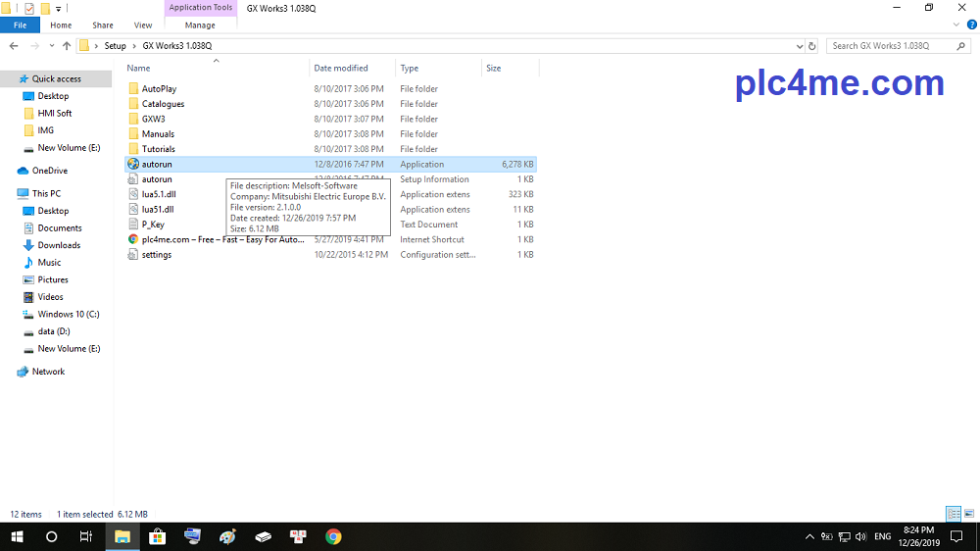Image resolution: width=980 pixels, height=551 pixels.
Task: Launch Google Chrome from the taskbar
Action: click(333, 536)
